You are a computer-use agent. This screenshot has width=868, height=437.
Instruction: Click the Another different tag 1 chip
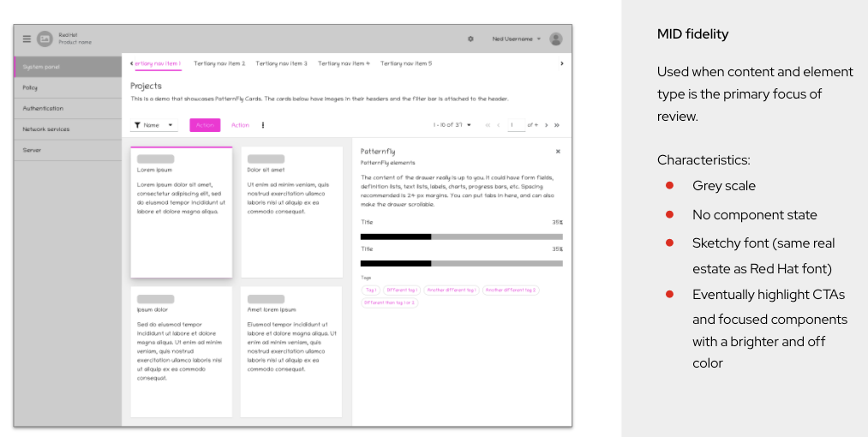point(452,290)
